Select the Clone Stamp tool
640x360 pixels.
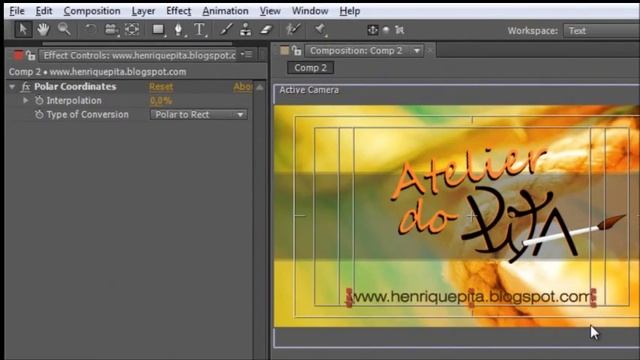(x=245, y=29)
